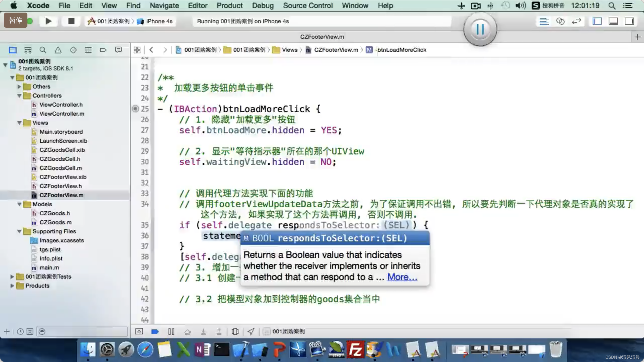The image size is (644, 362).
Task: Toggle the Navigator panel
Action: [x=597, y=21]
